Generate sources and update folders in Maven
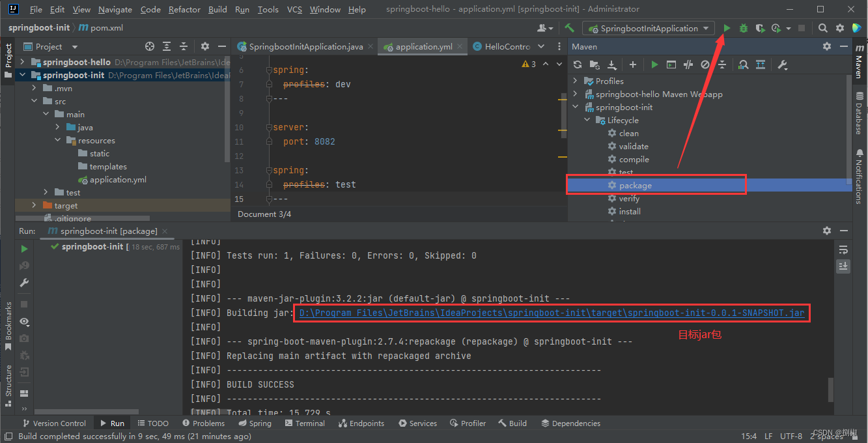 [x=595, y=64]
